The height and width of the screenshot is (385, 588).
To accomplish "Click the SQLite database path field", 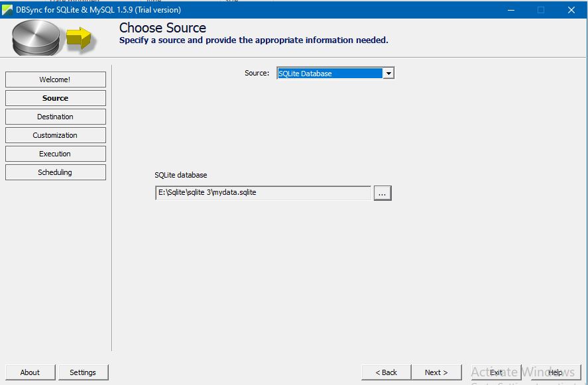I will pos(263,193).
